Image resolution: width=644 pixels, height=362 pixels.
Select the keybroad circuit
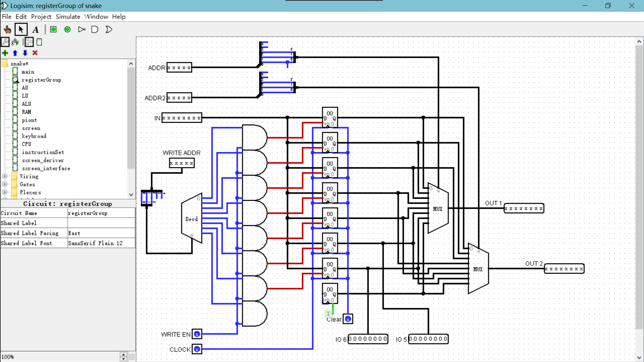pos(34,136)
